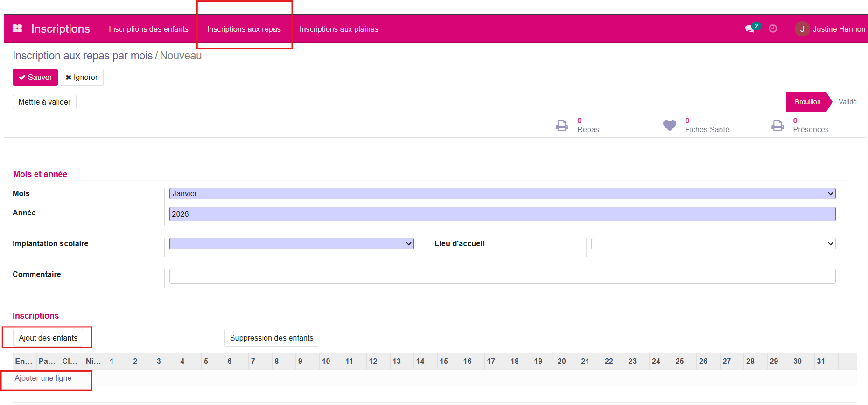This screenshot has height=405, width=868.
Task: Open the apps grid menu icon
Action: [17, 28]
